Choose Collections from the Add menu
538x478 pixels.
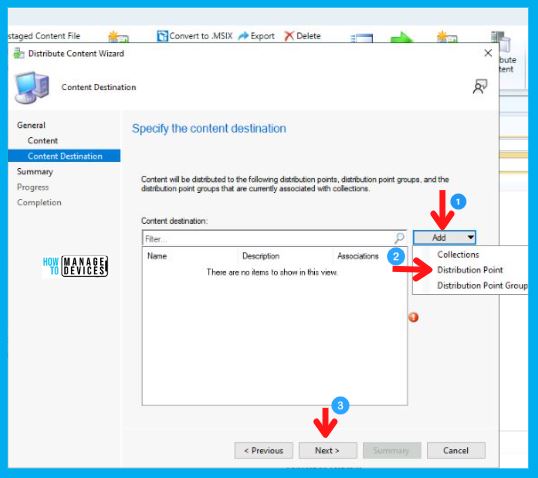(458, 255)
